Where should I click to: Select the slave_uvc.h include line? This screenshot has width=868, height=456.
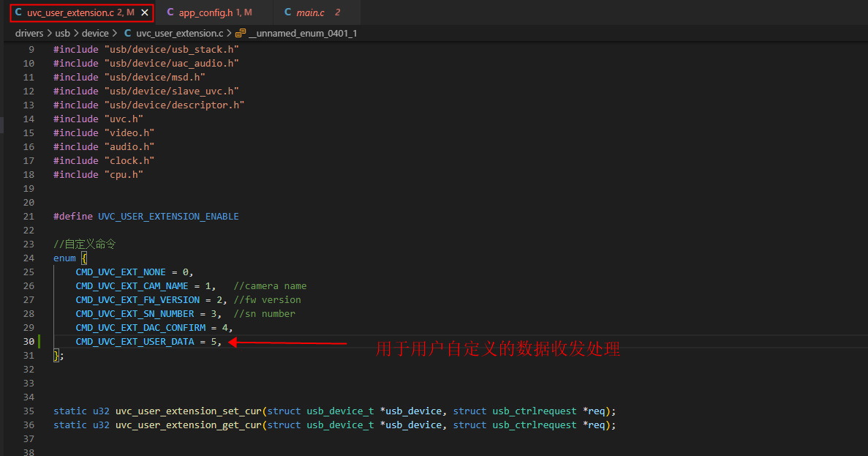(146, 91)
